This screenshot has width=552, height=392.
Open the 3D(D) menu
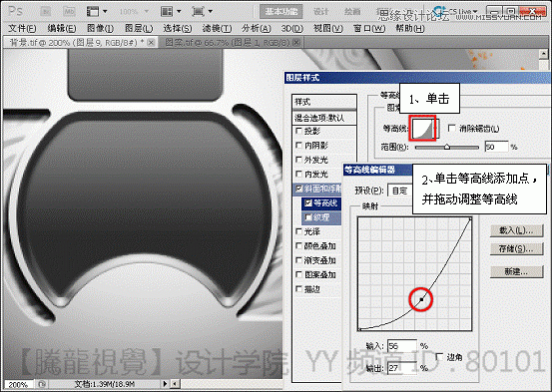tap(291, 29)
